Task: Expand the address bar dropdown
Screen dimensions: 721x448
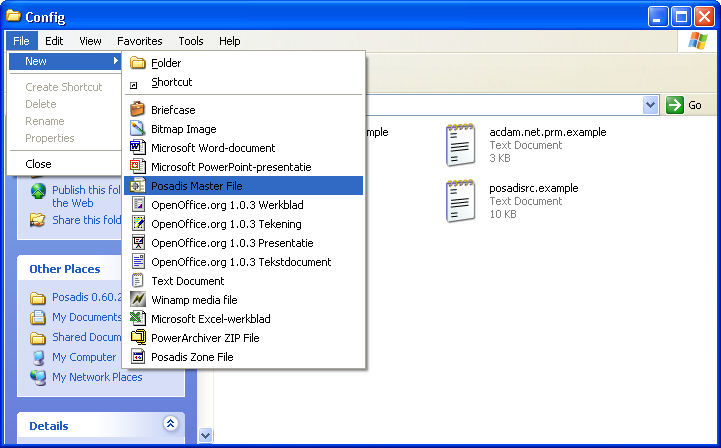Action: click(x=650, y=105)
